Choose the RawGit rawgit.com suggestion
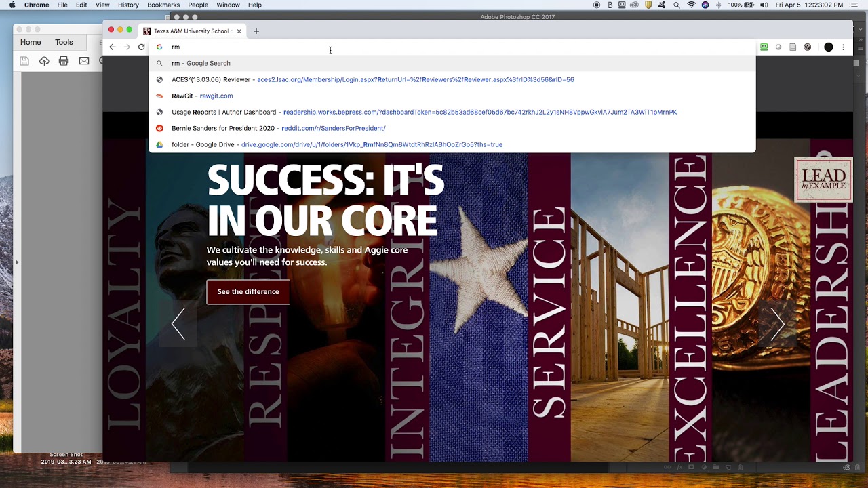 point(452,96)
